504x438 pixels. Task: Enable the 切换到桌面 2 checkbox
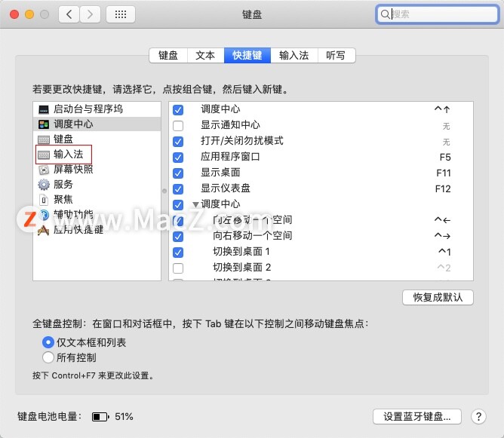[178, 268]
